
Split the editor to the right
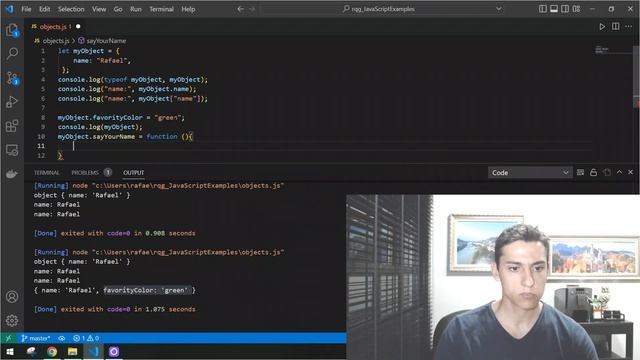click(616, 27)
